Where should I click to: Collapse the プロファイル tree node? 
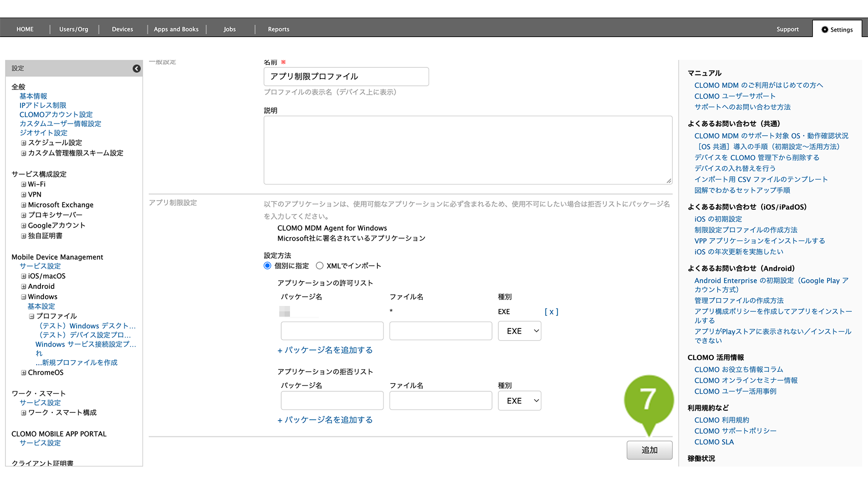click(32, 316)
